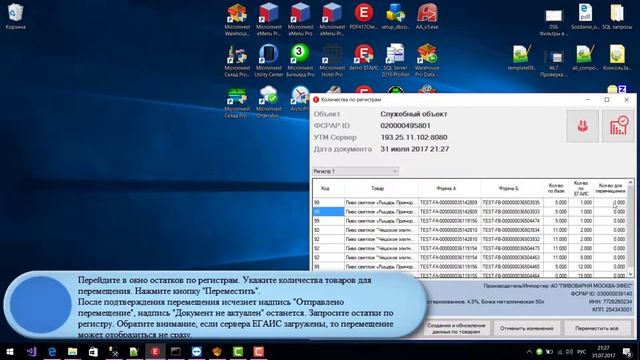640x360 pixels.
Task: Select the cell TEST-FB-000000036504463
Action: click(x=511, y=258)
